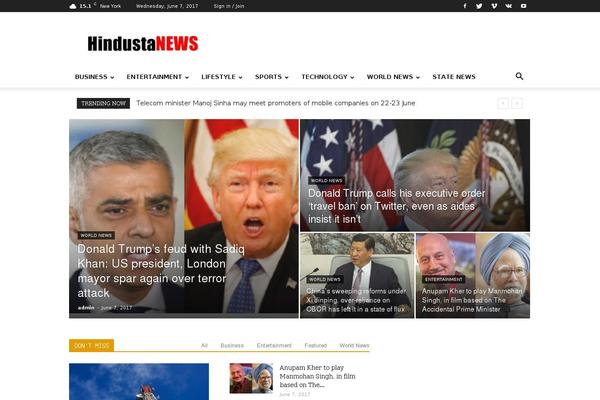
Task: Expand the World News menu chevron
Action: tap(418, 77)
